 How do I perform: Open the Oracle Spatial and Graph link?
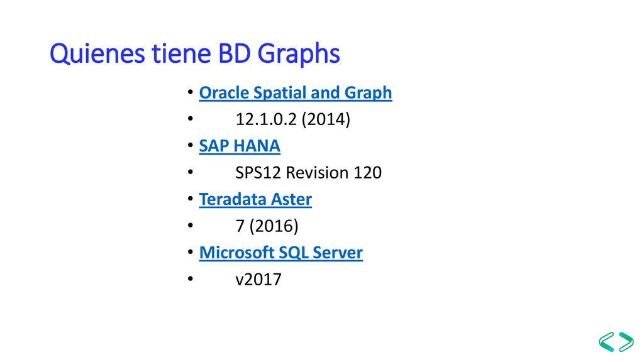[x=296, y=93]
